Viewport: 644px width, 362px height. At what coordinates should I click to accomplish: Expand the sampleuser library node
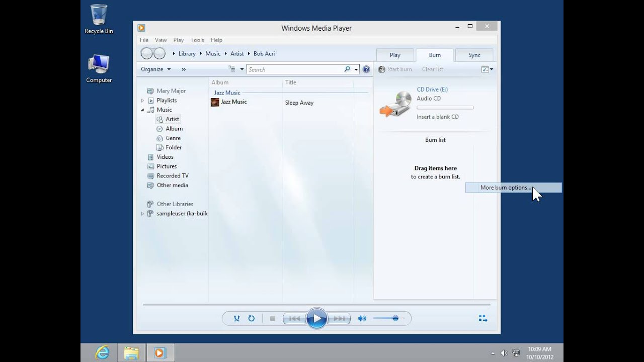coord(142,214)
